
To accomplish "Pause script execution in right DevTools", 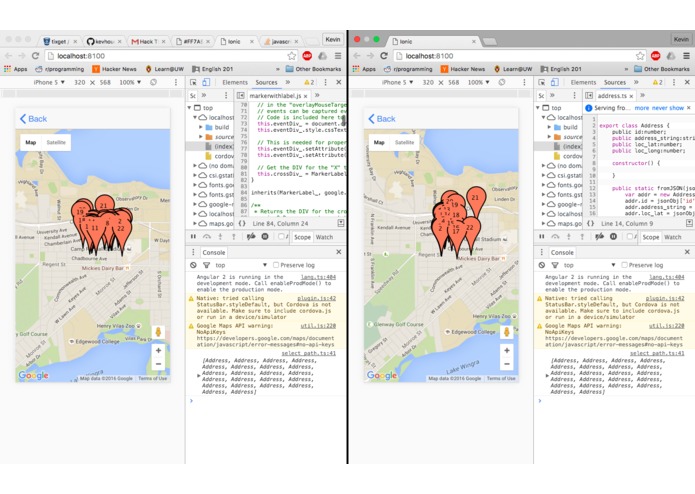I will click(542, 237).
